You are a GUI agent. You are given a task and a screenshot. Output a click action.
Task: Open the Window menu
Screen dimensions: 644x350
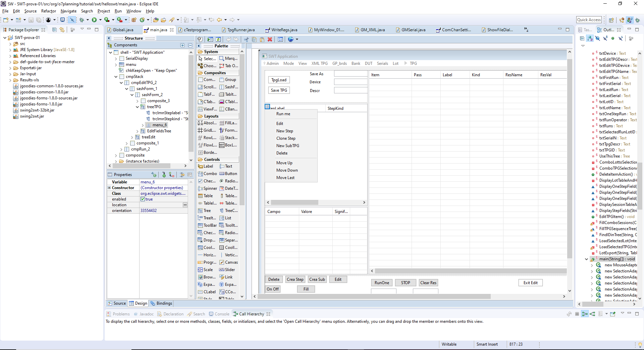pos(133,11)
